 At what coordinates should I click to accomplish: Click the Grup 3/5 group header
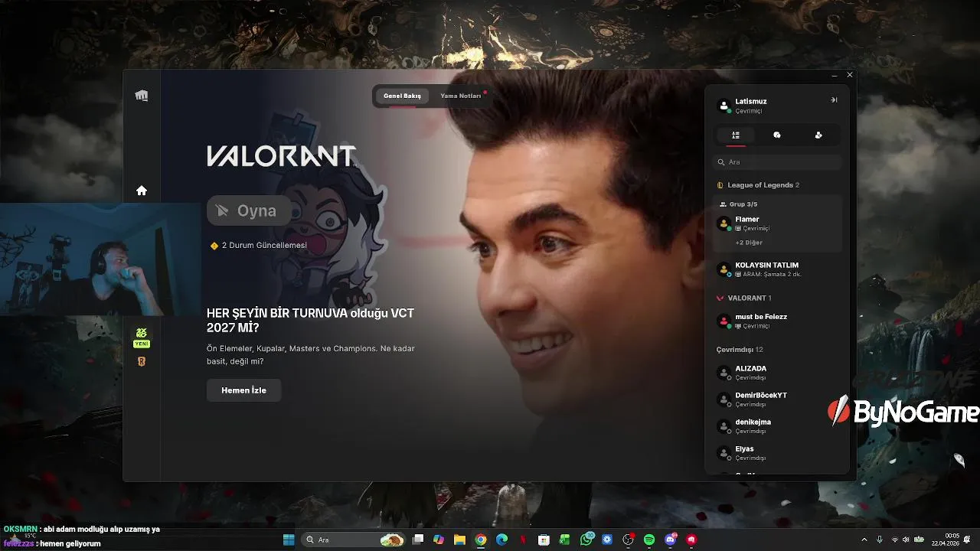(x=739, y=204)
